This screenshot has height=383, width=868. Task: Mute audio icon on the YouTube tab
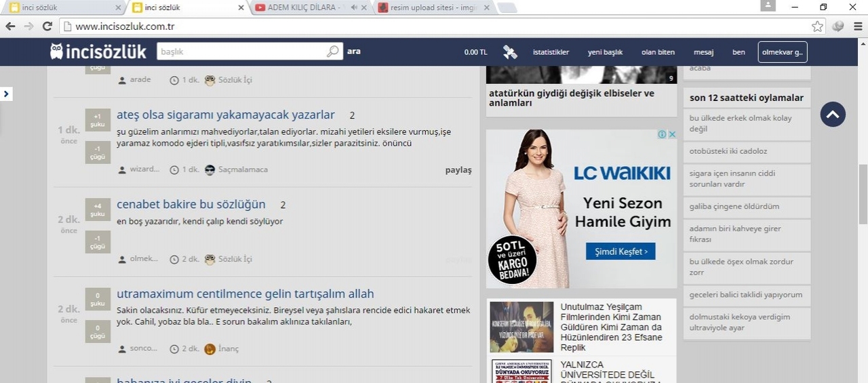pos(354,7)
